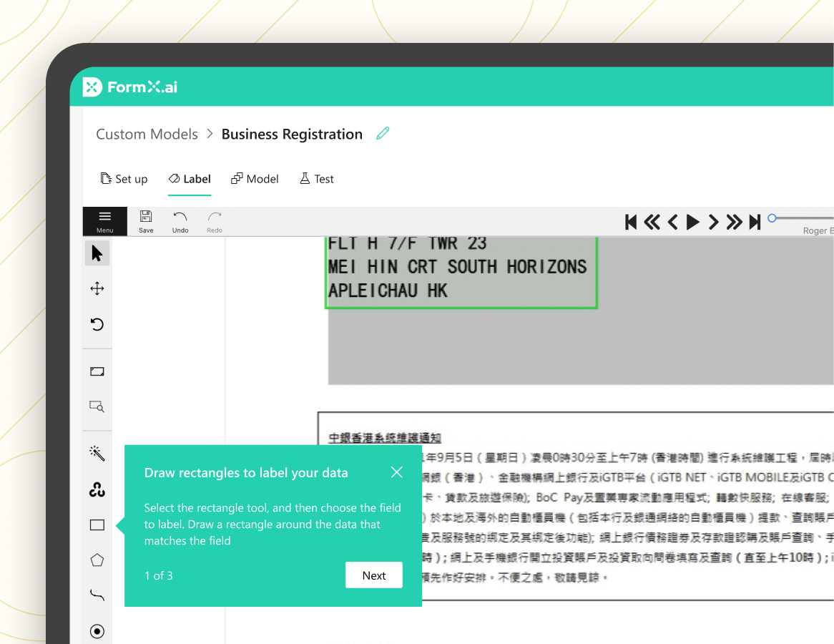Undo the last action
Viewport: 834px width, 644px height.
click(180, 221)
